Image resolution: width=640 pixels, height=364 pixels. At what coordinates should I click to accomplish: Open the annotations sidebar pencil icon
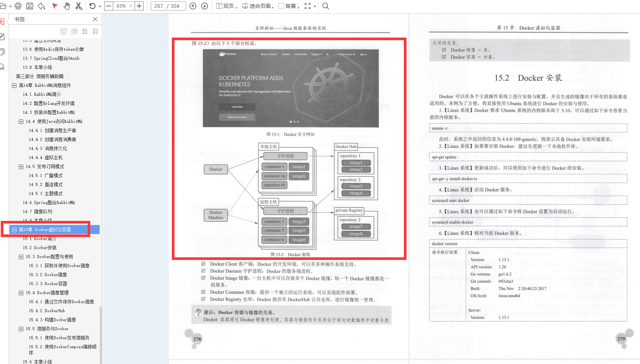click(x=2, y=37)
